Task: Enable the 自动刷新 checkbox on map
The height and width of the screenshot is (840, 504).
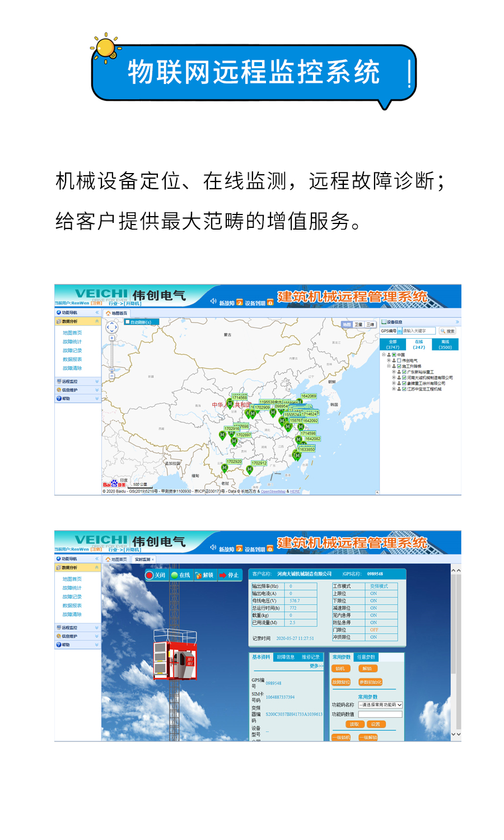Action: tap(128, 322)
